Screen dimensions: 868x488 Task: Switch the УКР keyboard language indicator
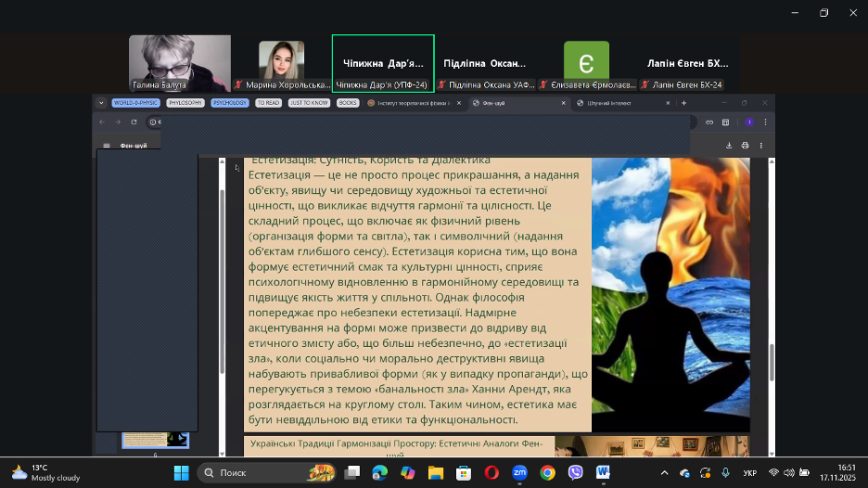749,473
